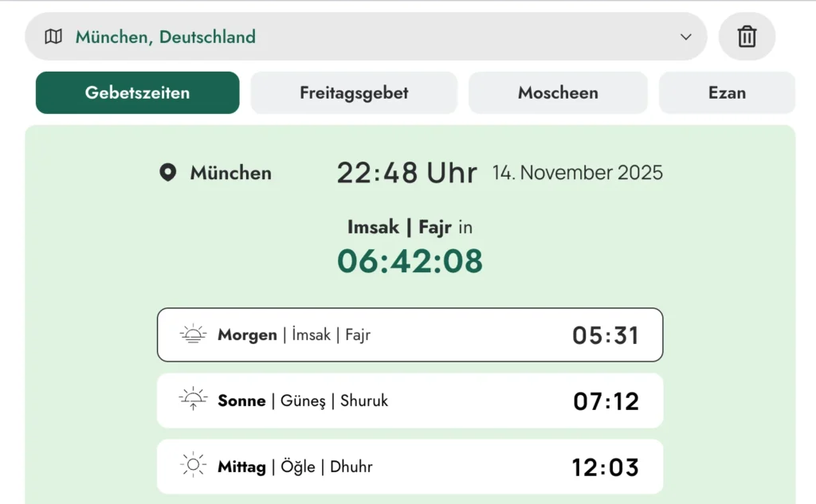816x504 pixels.
Task: Go to the Ezan tab
Action: click(727, 92)
